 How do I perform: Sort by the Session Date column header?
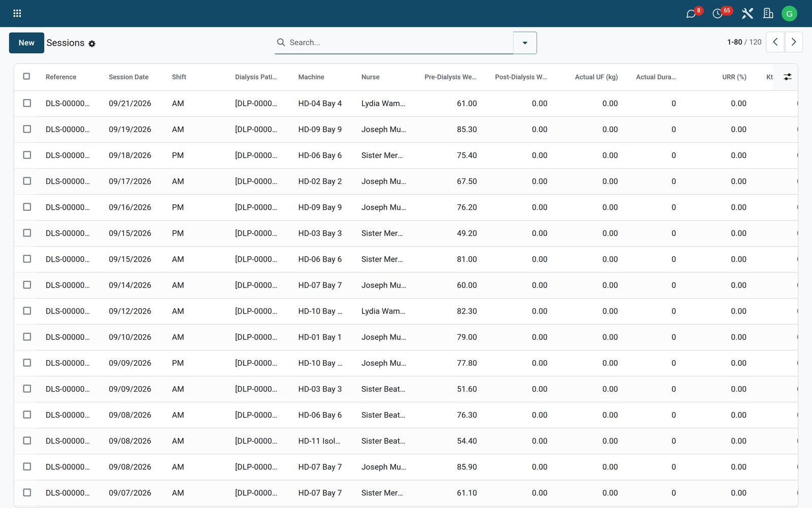tap(128, 77)
